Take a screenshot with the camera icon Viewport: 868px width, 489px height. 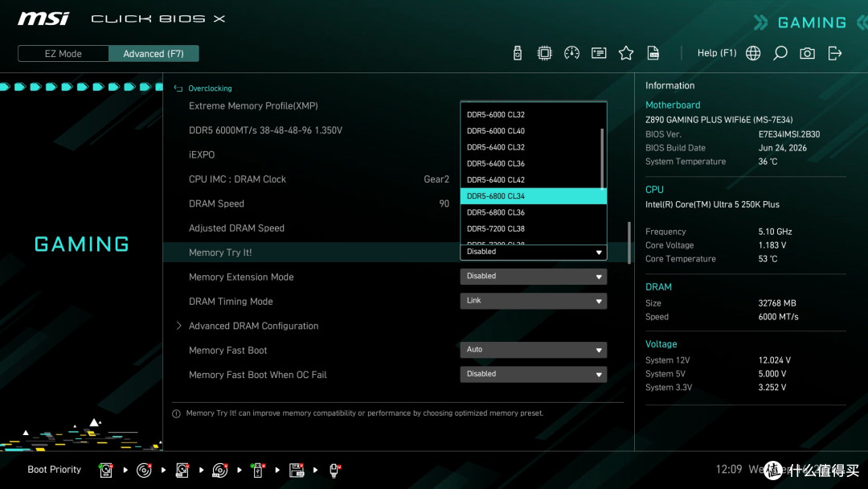807,53
